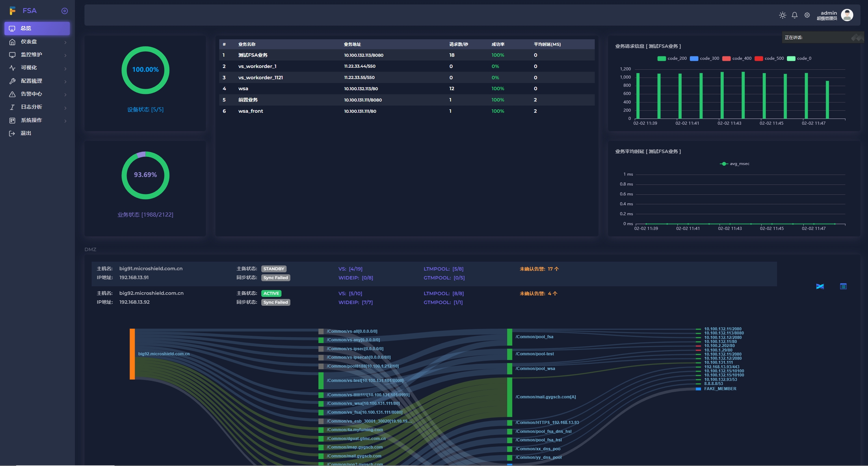Click the monitor icon beside 监控维护
Screen dimensions: 868x466
pos(12,55)
